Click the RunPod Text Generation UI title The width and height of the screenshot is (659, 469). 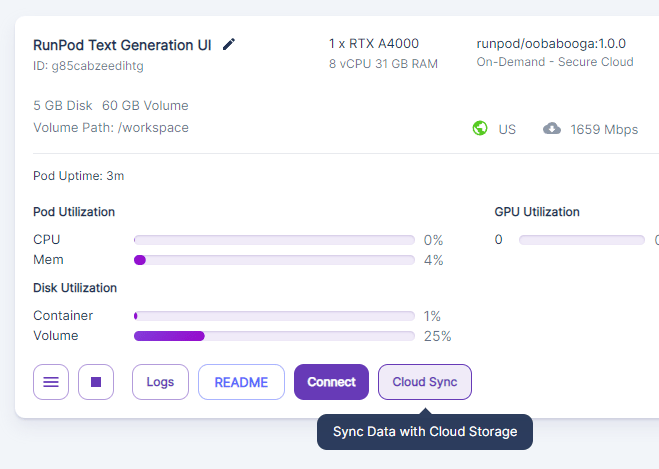pos(122,45)
